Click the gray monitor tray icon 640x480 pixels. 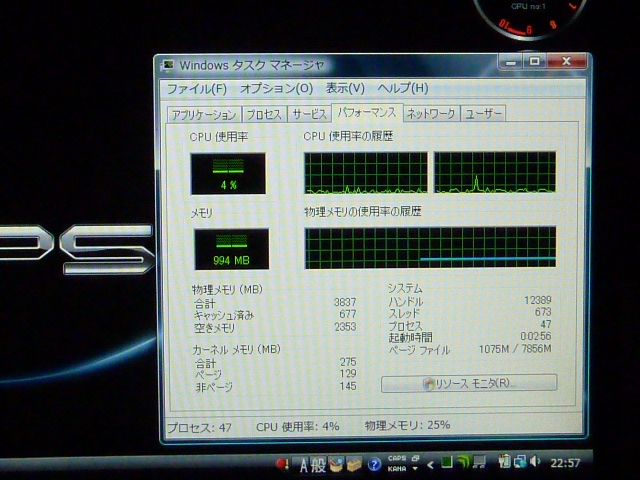tap(479, 462)
